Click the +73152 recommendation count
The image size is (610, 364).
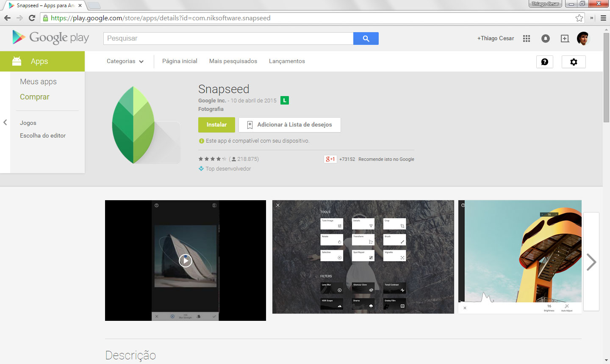(x=347, y=159)
